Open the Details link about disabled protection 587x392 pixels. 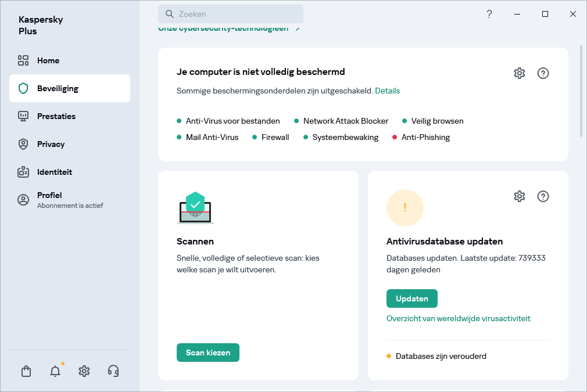387,91
